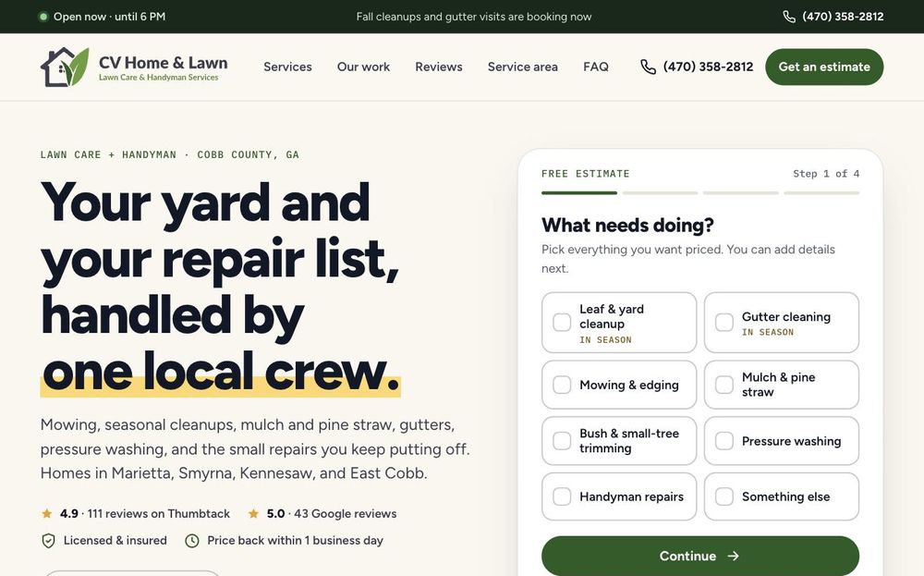This screenshot has width=924, height=576.
Task: Click the Get an estimate button
Action: point(824,67)
